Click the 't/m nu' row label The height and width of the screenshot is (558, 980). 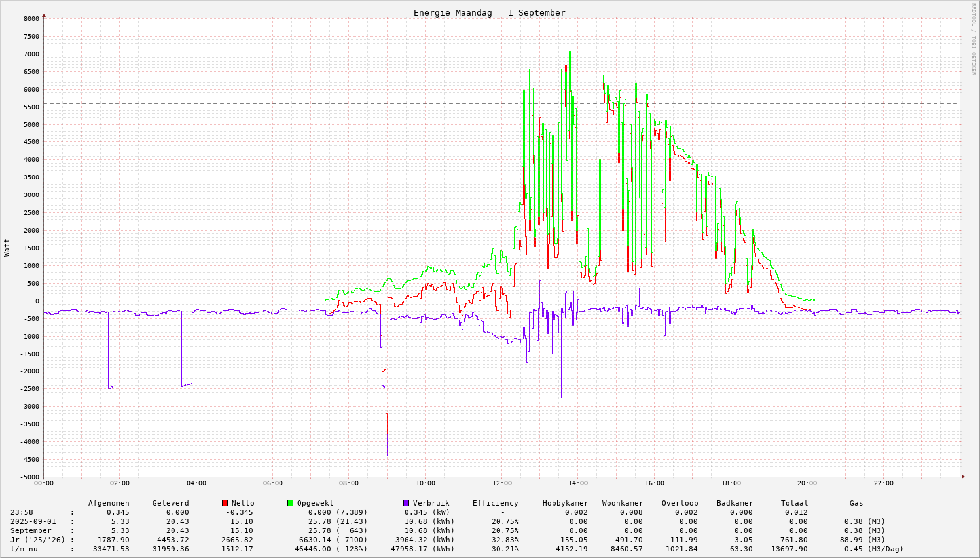[x=24, y=549]
